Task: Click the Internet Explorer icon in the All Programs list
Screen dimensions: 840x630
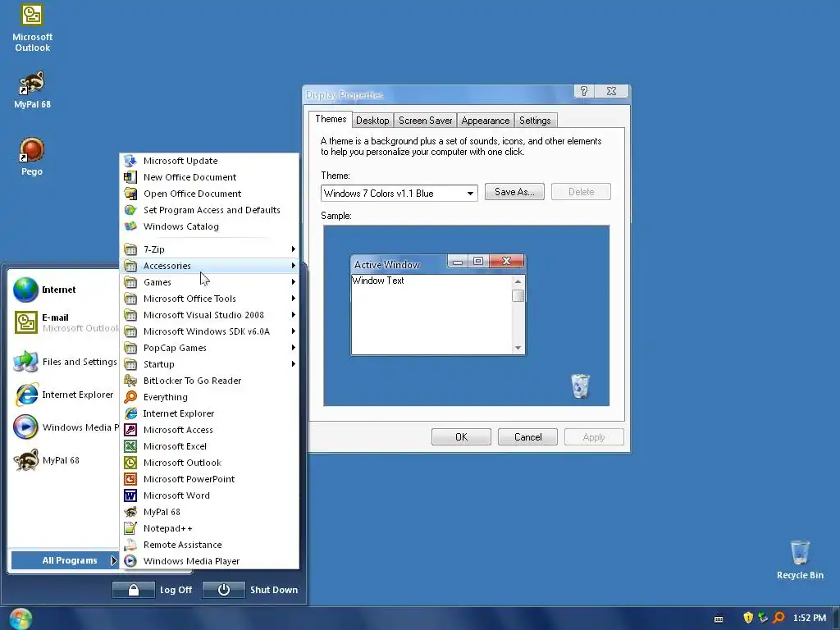Action: click(130, 413)
